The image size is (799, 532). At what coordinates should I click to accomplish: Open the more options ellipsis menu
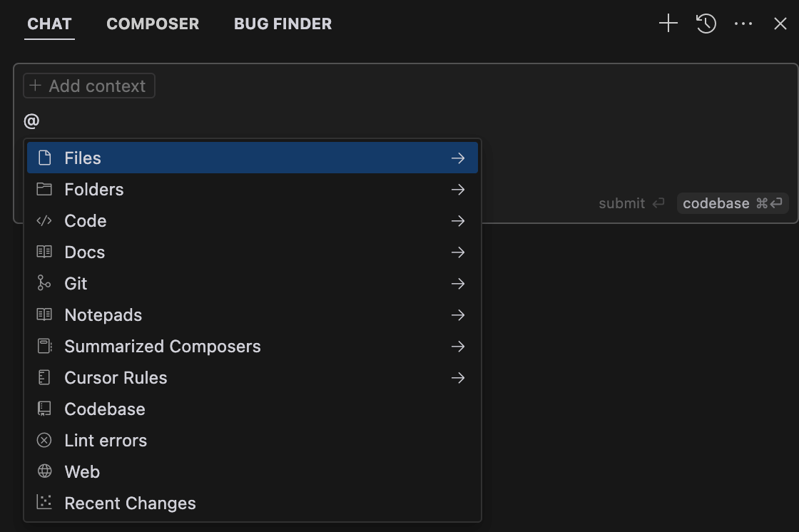pyautogui.click(x=743, y=24)
